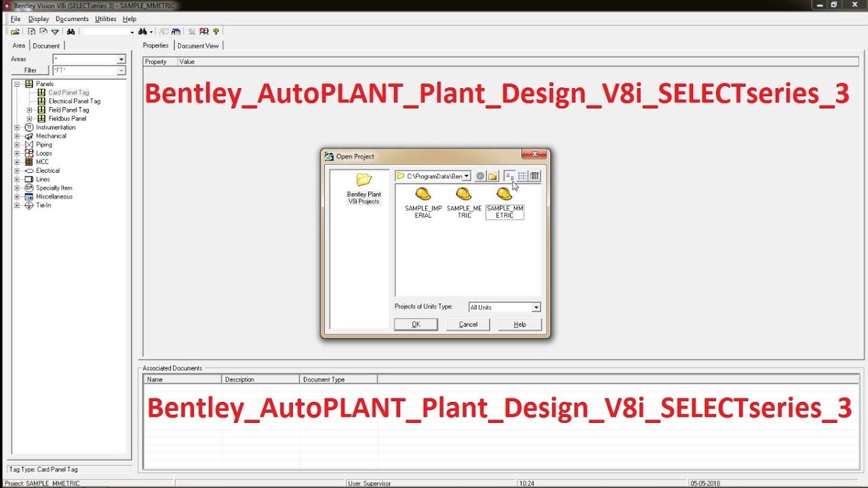Click the Instrumentation TI circle icon
This screenshot has height=488, width=868.
(x=29, y=127)
